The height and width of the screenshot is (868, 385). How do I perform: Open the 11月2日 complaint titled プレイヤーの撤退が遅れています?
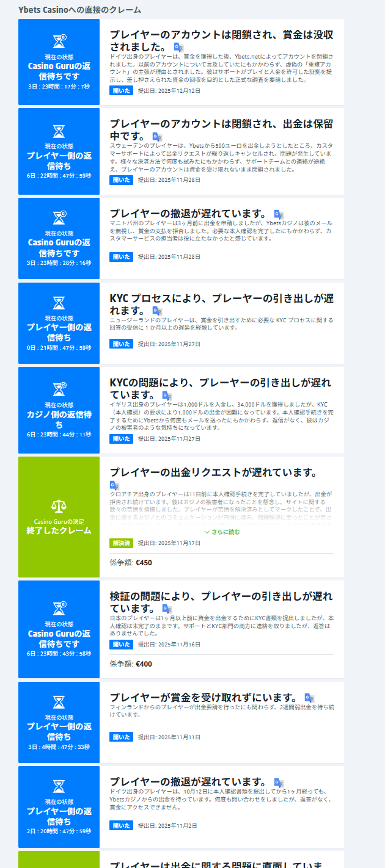[x=189, y=783]
